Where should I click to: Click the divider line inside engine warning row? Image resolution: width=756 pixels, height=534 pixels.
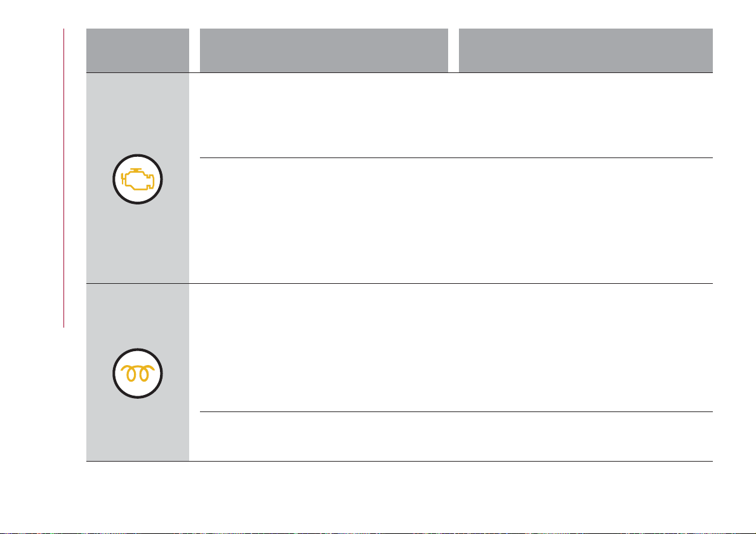pos(456,157)
